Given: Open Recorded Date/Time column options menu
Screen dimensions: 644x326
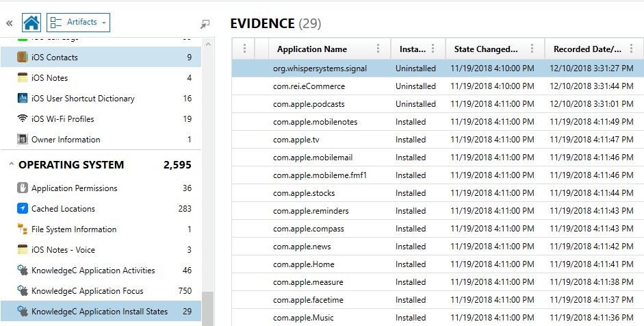Looking at the screenshot, I should point(631,49).
